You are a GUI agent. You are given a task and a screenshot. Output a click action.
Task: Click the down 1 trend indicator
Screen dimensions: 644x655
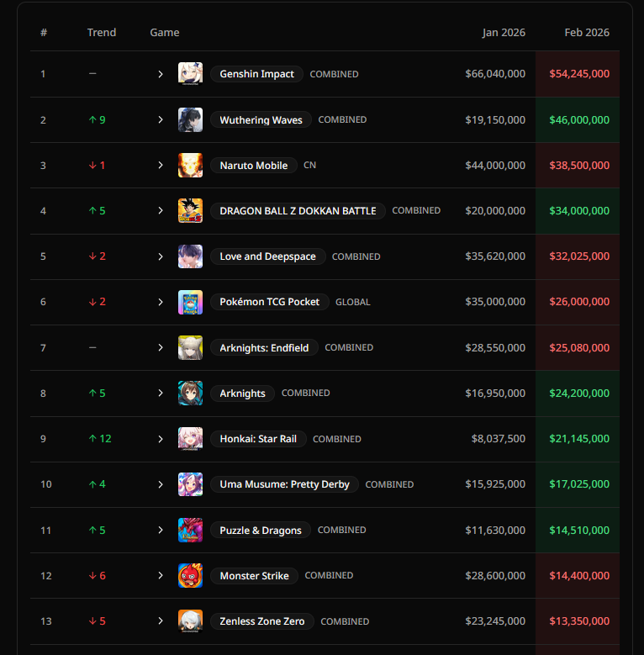[x=97, y=166]
